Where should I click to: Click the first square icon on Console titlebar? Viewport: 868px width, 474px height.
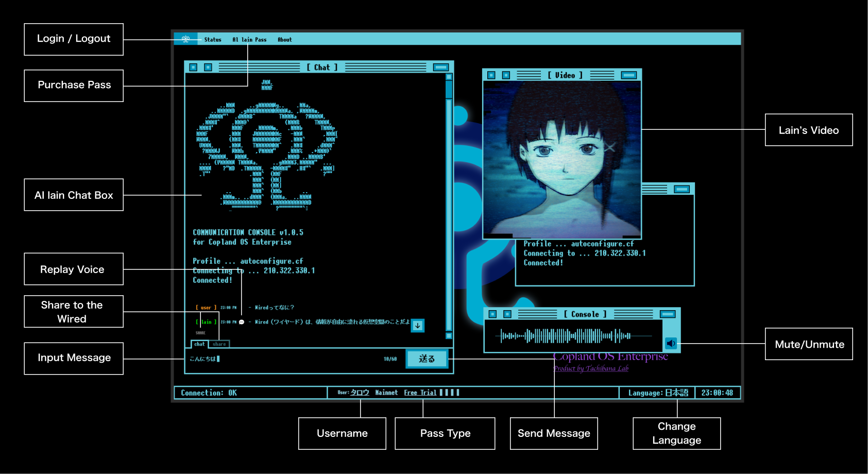point(492,314)
